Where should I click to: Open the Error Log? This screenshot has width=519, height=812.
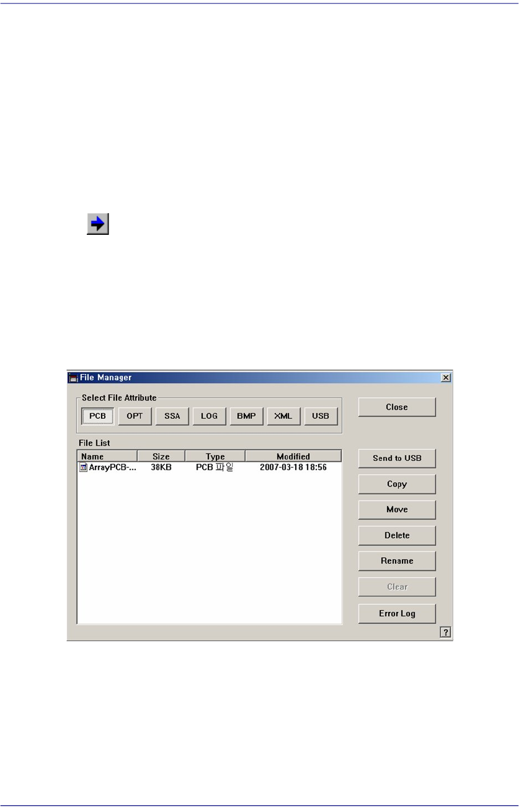pos(397,614)
